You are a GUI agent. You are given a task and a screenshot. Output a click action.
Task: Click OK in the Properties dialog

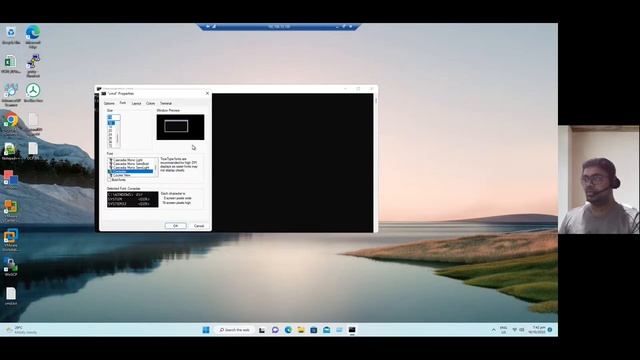click(176, 226)
